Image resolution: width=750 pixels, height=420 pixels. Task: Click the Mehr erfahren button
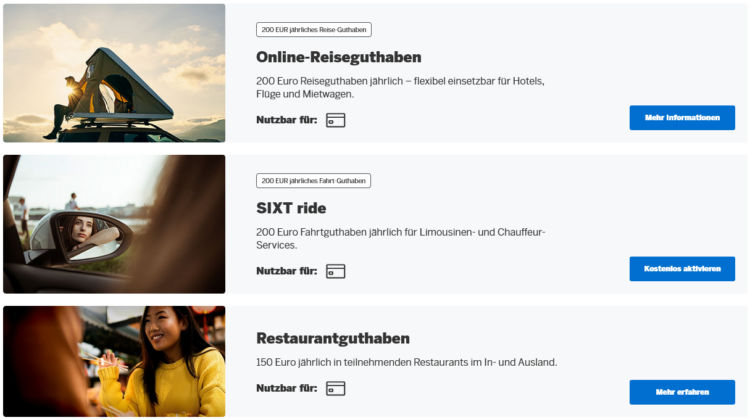[682, 392]
